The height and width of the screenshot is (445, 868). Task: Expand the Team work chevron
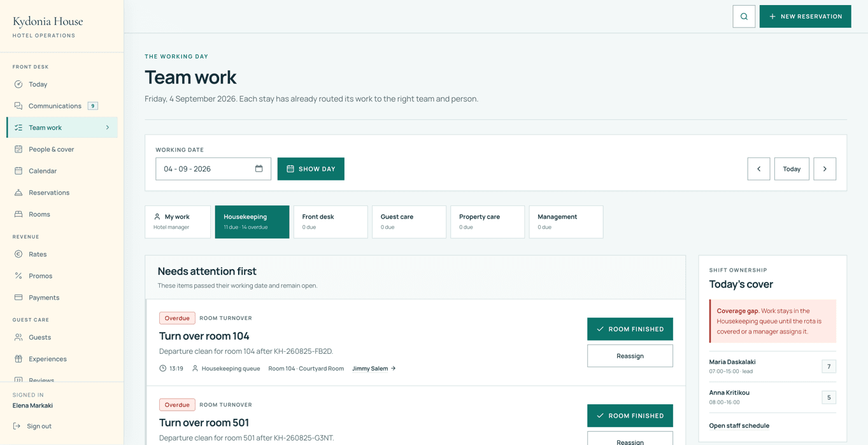108,128
